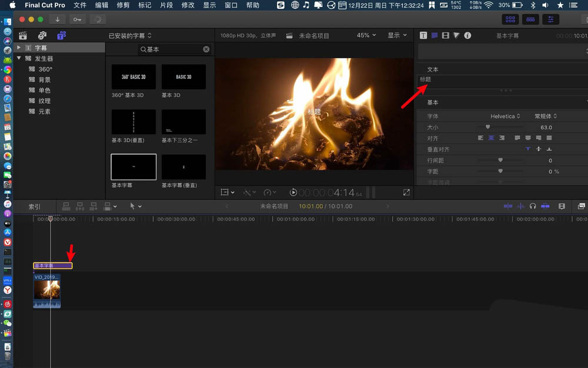Adjust the 字距 tracking slider
The width and height of the screenshot is (588, 368).
tap(500, 171)
